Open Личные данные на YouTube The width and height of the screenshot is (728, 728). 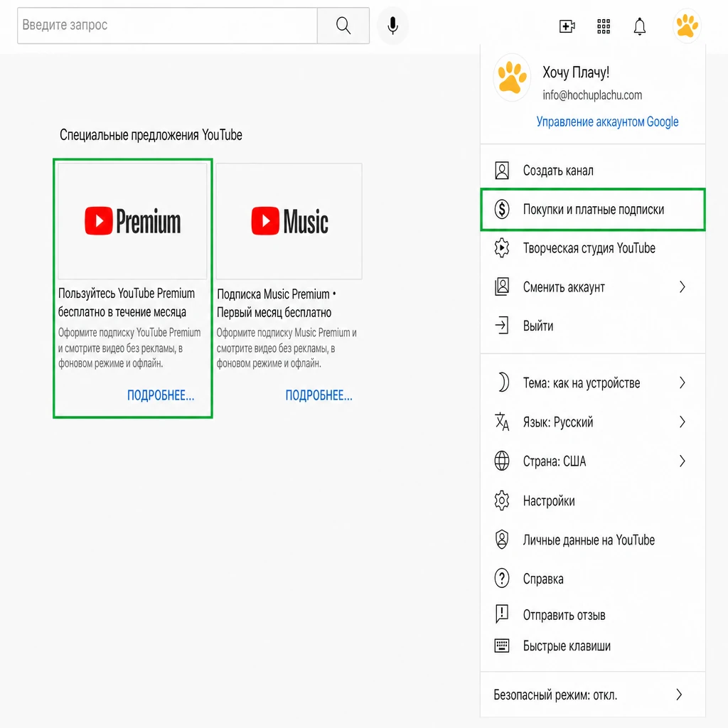[x=593, y=540]
